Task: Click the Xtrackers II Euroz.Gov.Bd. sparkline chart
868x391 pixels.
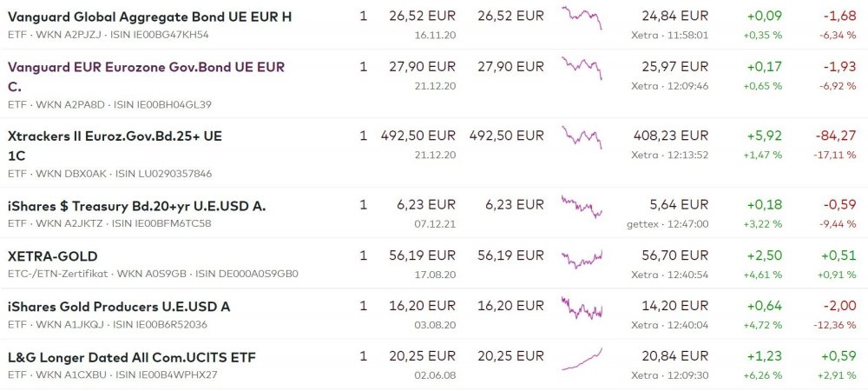Action: pyautogui.click(x=582, y=137)
